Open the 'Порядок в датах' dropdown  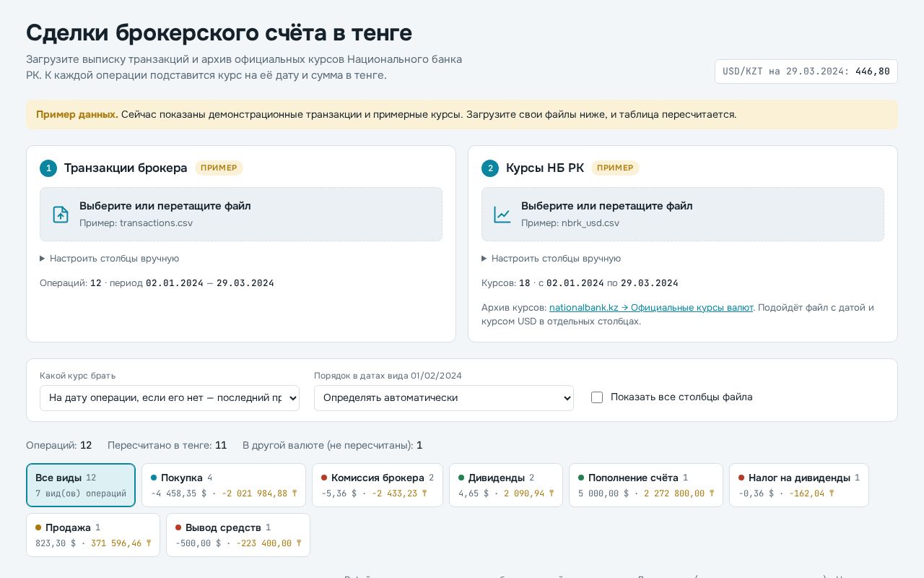click(x=444, y=398)
